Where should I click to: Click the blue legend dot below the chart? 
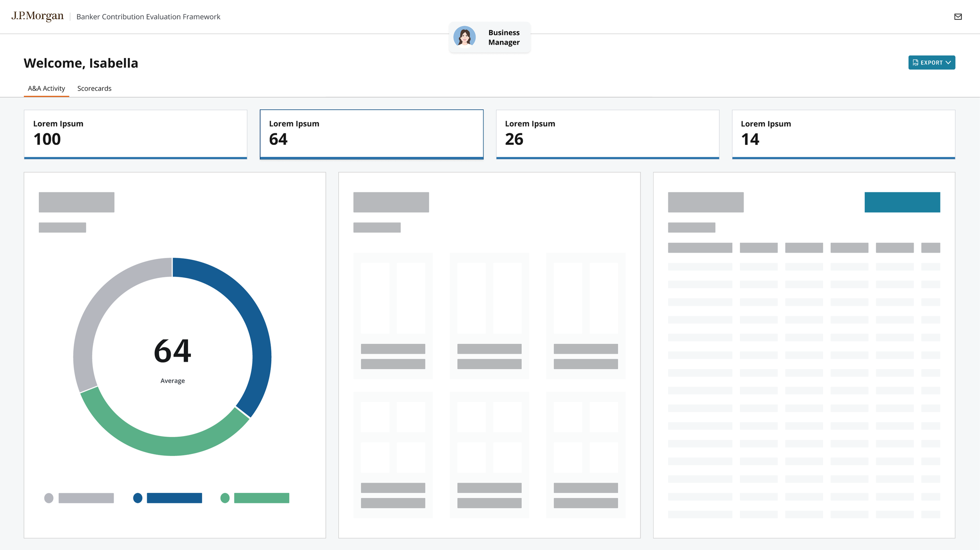(138, 498)
